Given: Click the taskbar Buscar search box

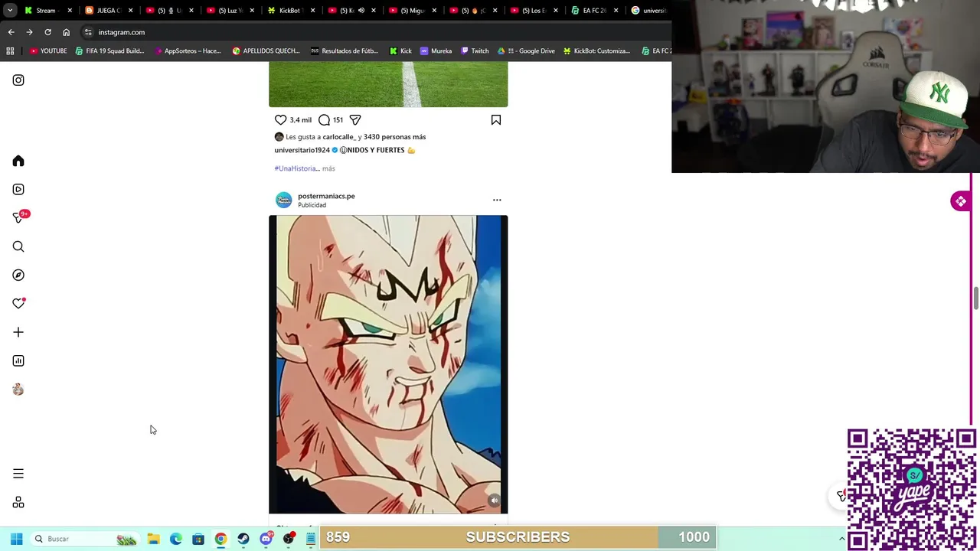Looking at the screenshot, I should (84, 539).
